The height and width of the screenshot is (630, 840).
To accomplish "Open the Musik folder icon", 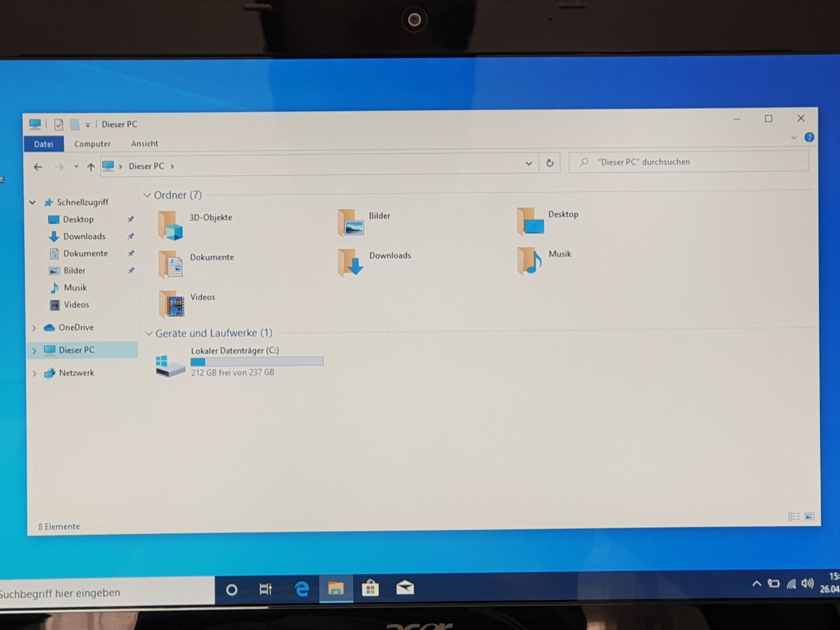I will (x=529, y=261).
